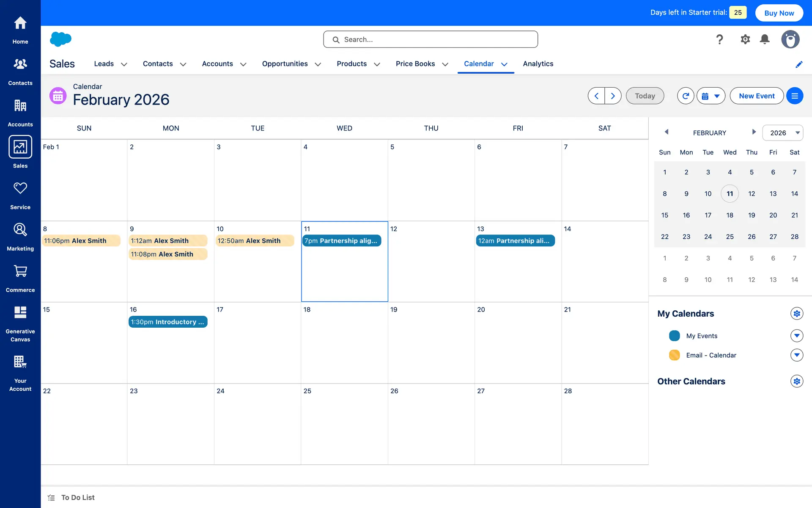This screenshot has width=812, height=508.
Task: Open the Opportunities tab
Action: click(x=285, y=64)
